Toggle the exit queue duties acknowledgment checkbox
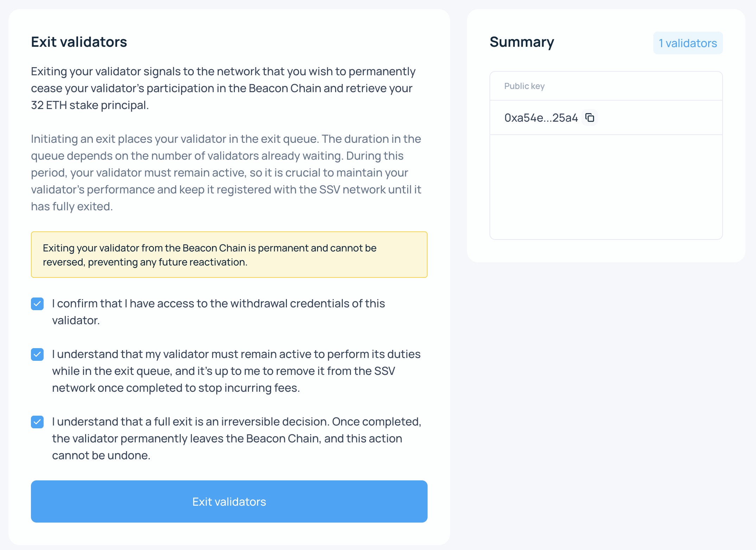Image resolution: width=756 pixels, height=550 pixels. pyautogui.click(x=37, y=354)
